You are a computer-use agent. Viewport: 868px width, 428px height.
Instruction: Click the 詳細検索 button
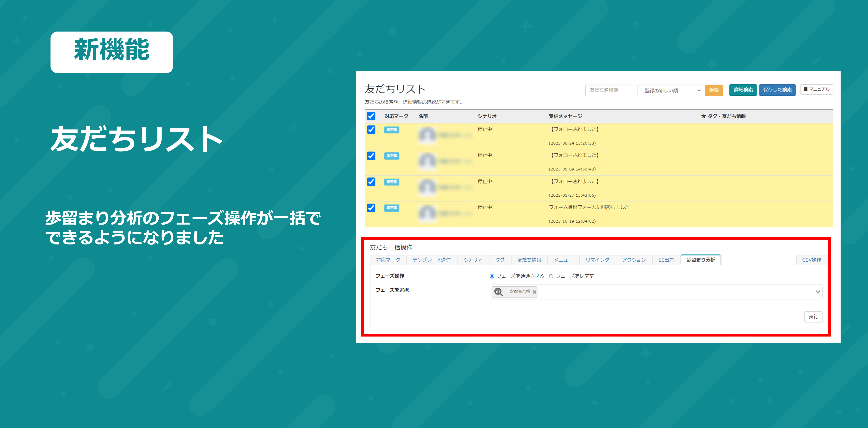tap(743, 90)
